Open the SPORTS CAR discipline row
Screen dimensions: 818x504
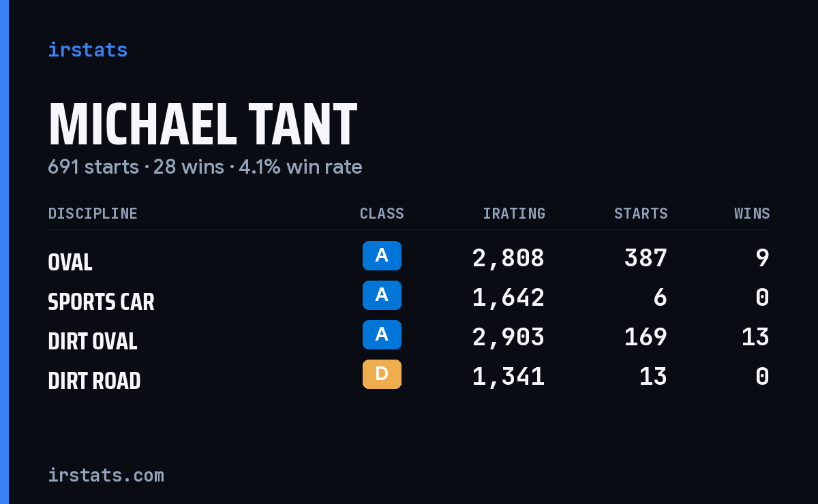click(409, 298)
